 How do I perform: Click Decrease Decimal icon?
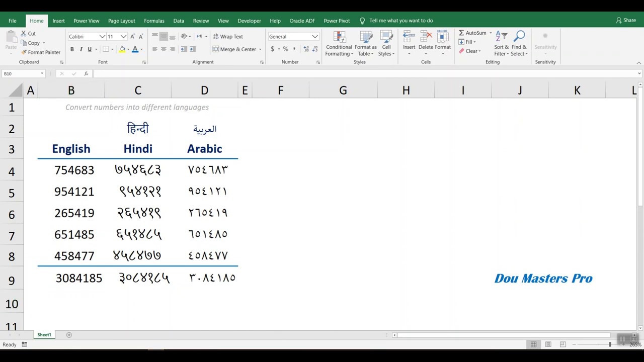(x=316, y=49)
